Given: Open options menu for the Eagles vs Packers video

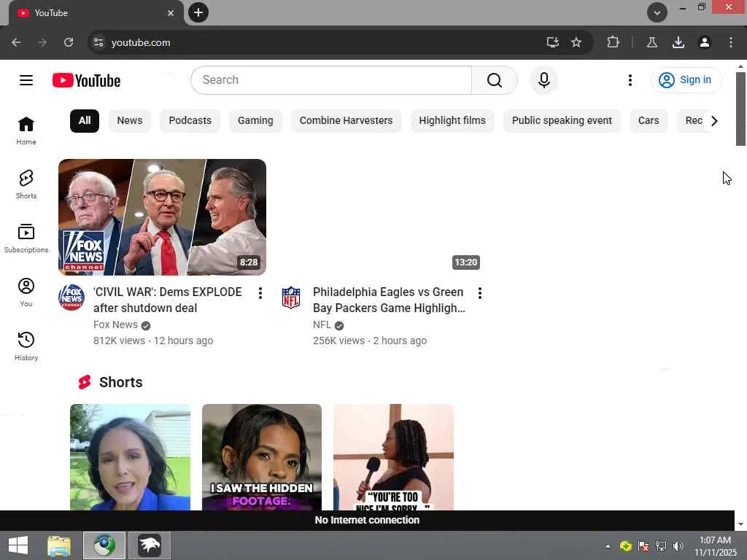Looking at the screenshot, I should click(x=480, y=293).
